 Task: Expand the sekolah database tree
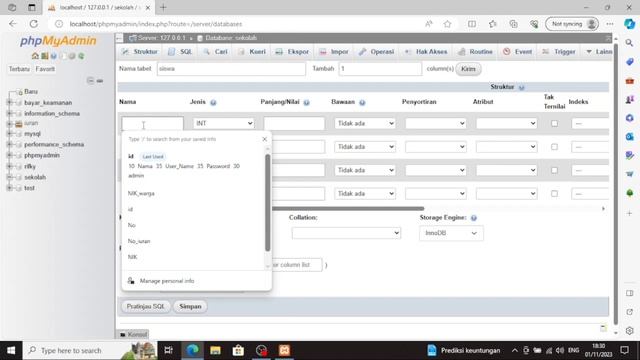(9, 177)
